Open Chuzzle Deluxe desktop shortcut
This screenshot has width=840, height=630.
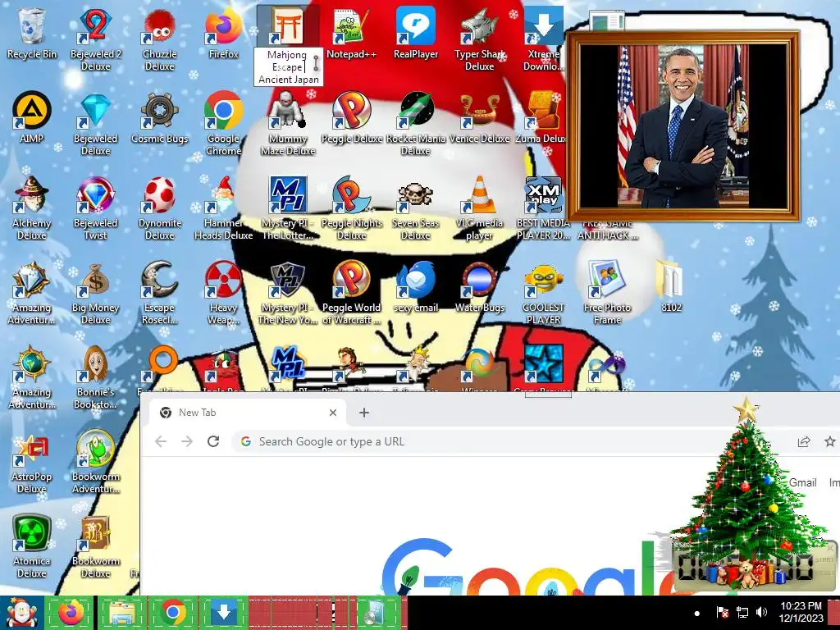point(160,39)
